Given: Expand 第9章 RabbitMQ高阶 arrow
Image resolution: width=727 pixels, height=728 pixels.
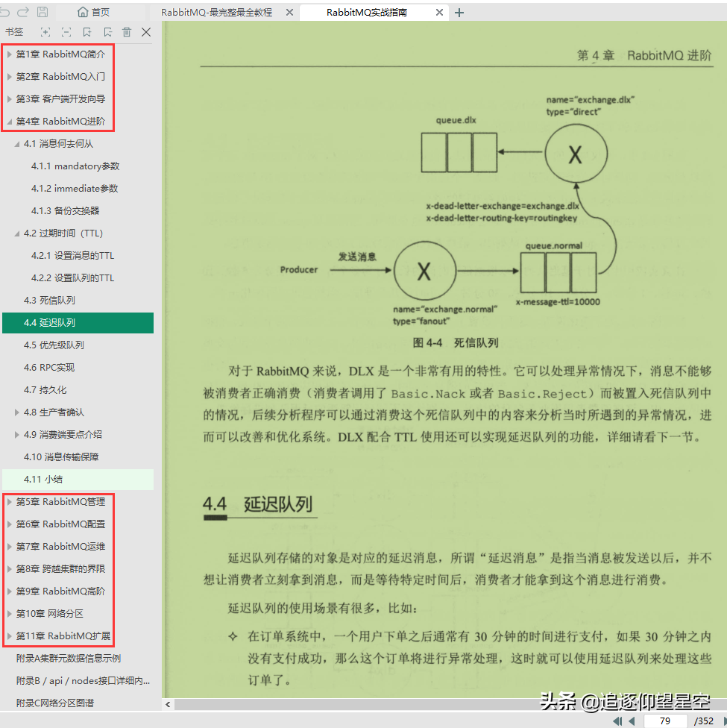Looking at the screenshot, I should point(9,591).
